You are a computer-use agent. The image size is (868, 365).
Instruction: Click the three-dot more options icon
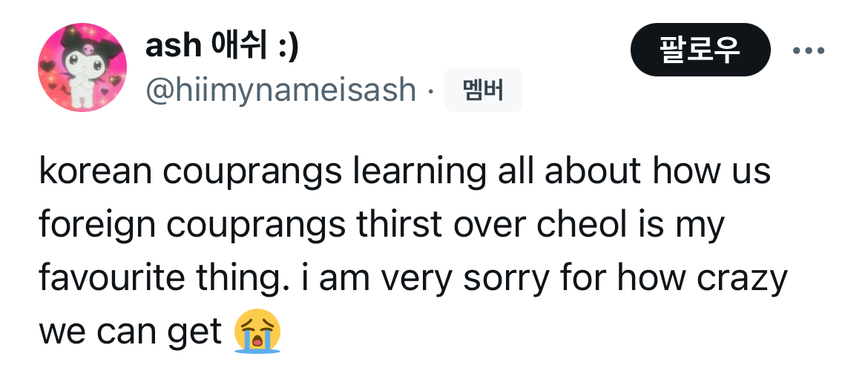(x=808, y=51)
